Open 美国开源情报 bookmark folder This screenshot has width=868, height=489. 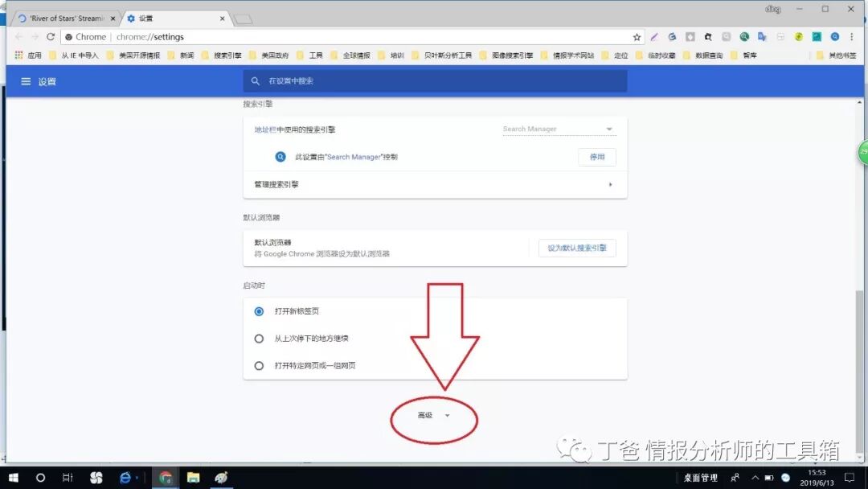coord(133,55)
